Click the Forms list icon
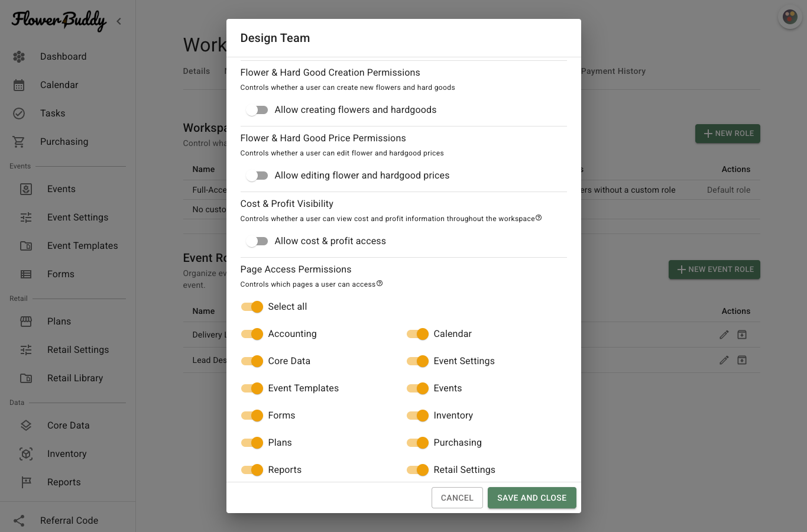This screenshot has height=532, width=807. click(x=26, y=274)
